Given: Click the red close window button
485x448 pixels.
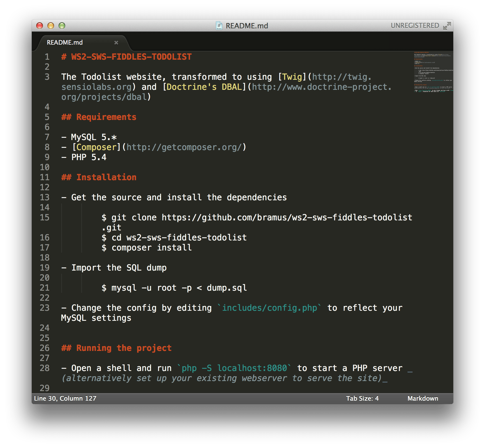Looking at the screenshot, I should click(x=40, y=26).
